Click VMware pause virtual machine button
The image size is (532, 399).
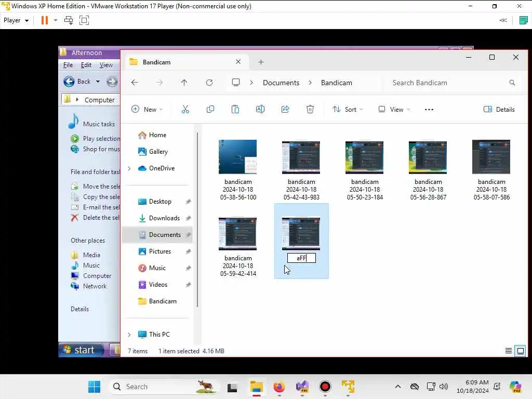(45, 20)
